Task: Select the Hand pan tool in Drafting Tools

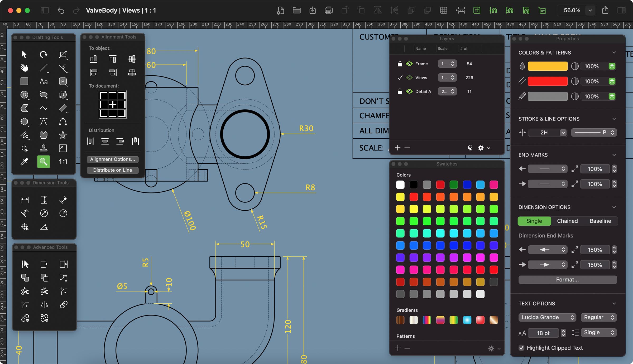Action: (24, 68)
